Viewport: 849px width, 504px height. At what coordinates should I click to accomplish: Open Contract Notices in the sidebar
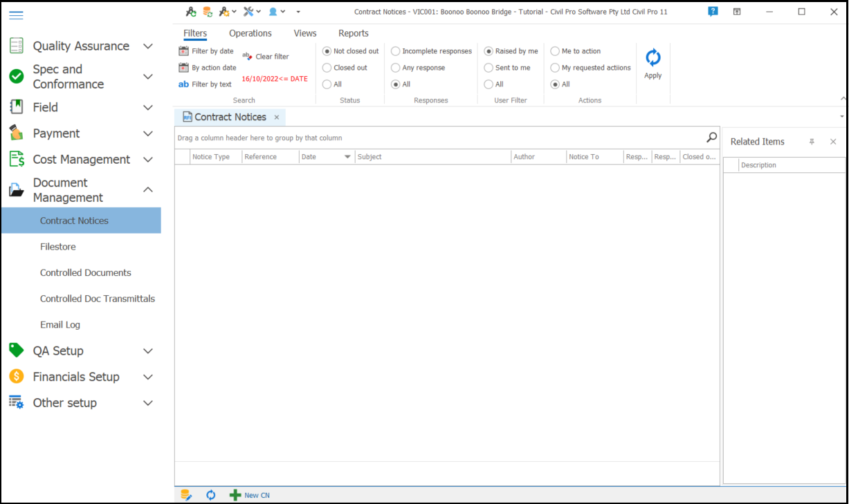[x=81, y=221]
